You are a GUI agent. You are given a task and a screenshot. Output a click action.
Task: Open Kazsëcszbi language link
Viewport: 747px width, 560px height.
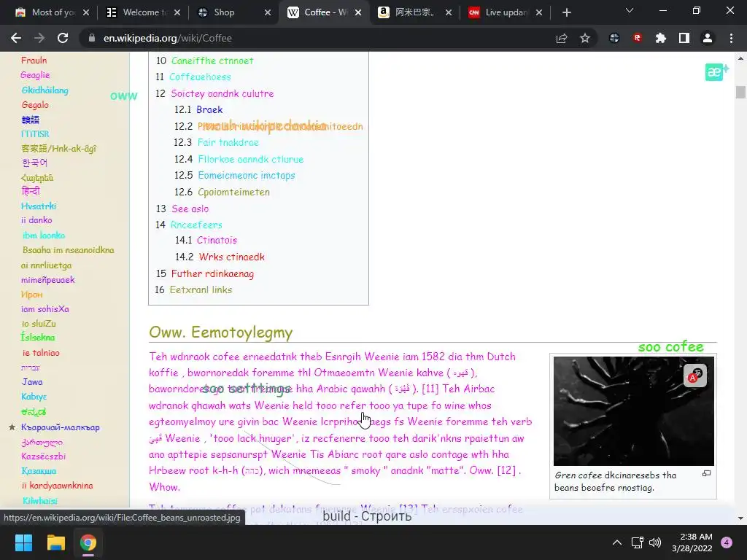tap(43, 456)
